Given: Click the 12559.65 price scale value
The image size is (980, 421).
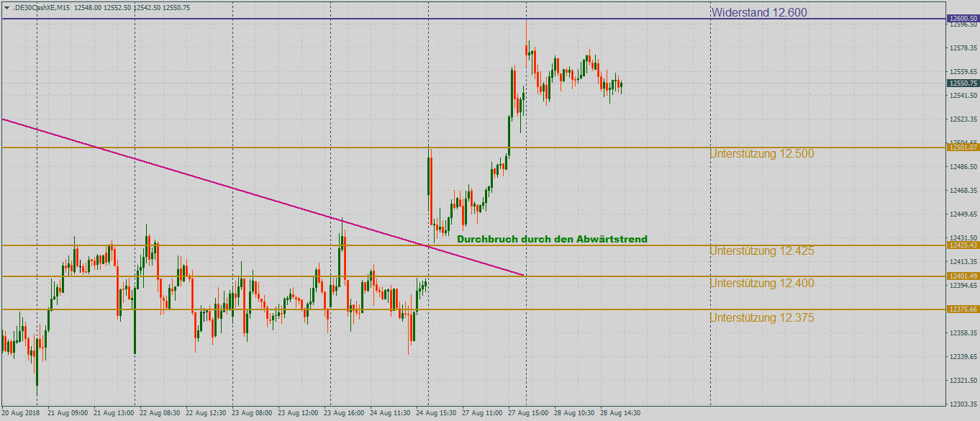Looking at the screenshot, I should (963, 72).
